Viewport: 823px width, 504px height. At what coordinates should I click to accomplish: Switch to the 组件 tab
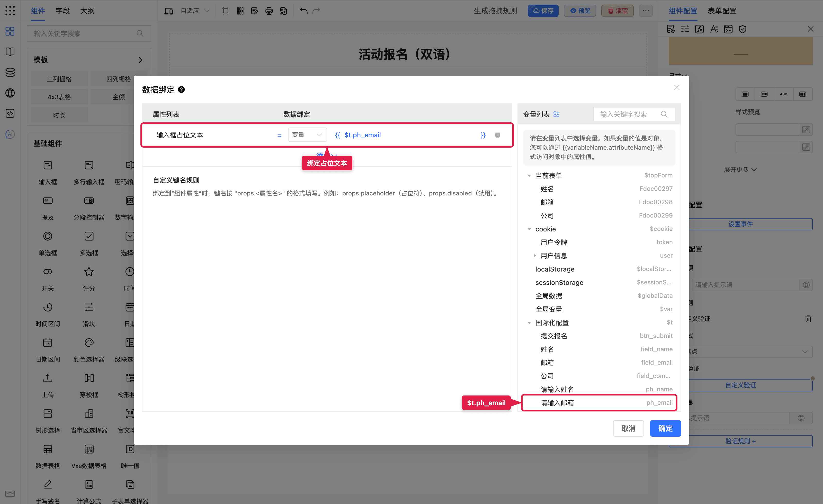point(38,11)
